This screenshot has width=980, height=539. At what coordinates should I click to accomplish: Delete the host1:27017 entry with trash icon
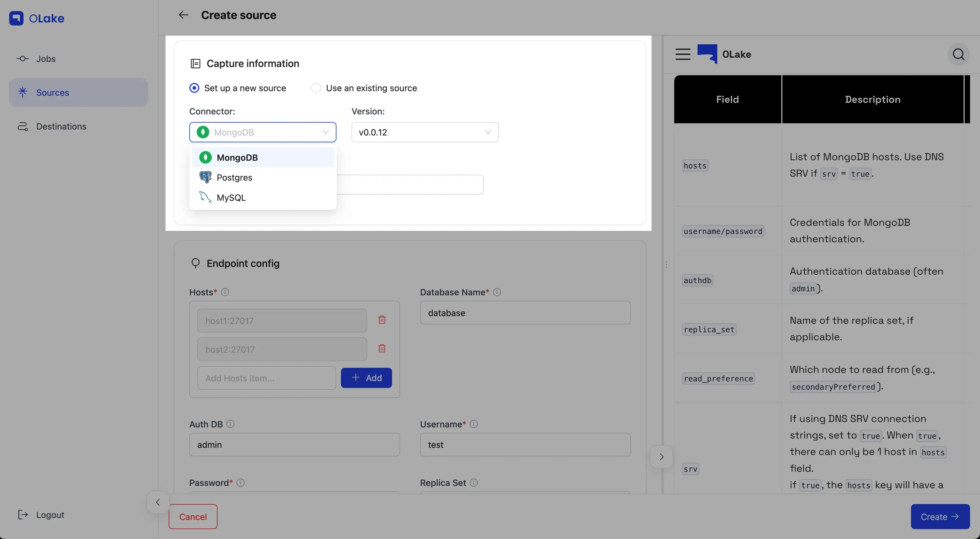(x=382, y=320)
